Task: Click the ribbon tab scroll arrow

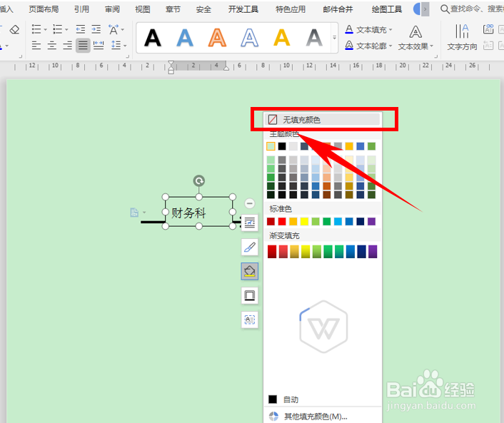Action: (x=425, y=9)
